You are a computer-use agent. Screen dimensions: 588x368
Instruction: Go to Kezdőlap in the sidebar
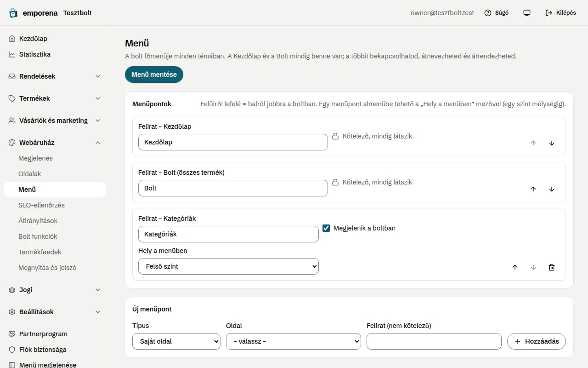[55, 39]
